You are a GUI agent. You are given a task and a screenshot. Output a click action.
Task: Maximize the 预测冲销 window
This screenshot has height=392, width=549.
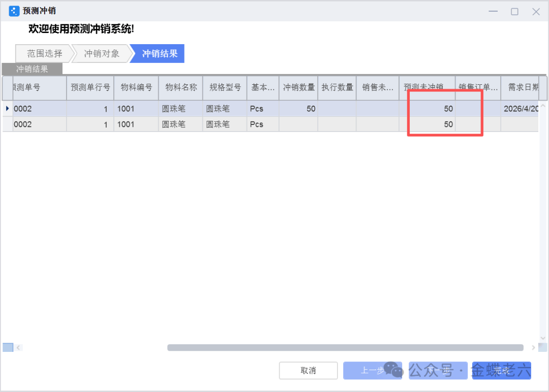(x=514, y=11)
